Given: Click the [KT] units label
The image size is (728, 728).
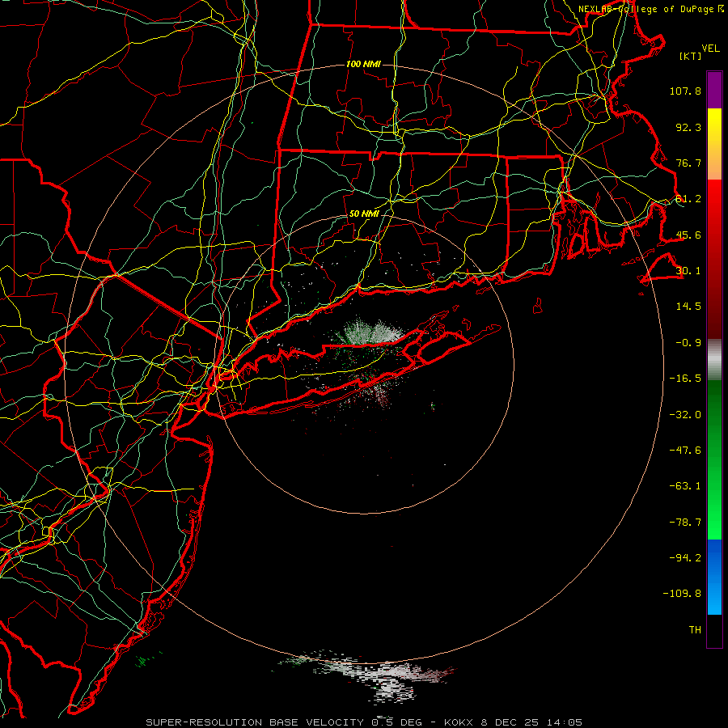Looking at the screenshot, I should click(691, 56).
